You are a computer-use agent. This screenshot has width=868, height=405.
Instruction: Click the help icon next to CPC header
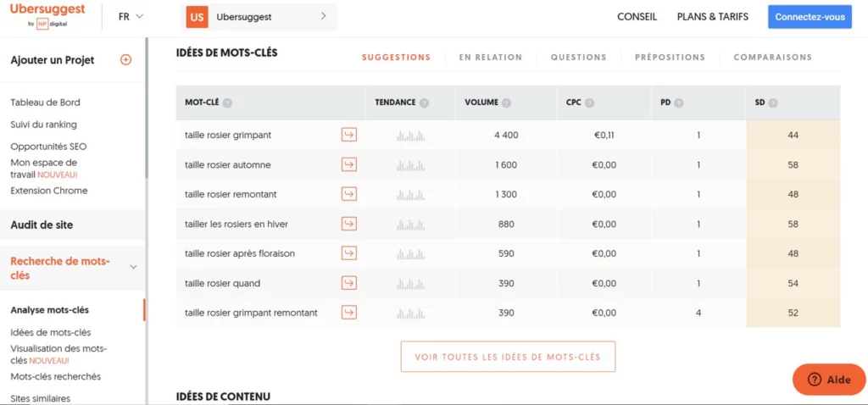tap(590, 103)
